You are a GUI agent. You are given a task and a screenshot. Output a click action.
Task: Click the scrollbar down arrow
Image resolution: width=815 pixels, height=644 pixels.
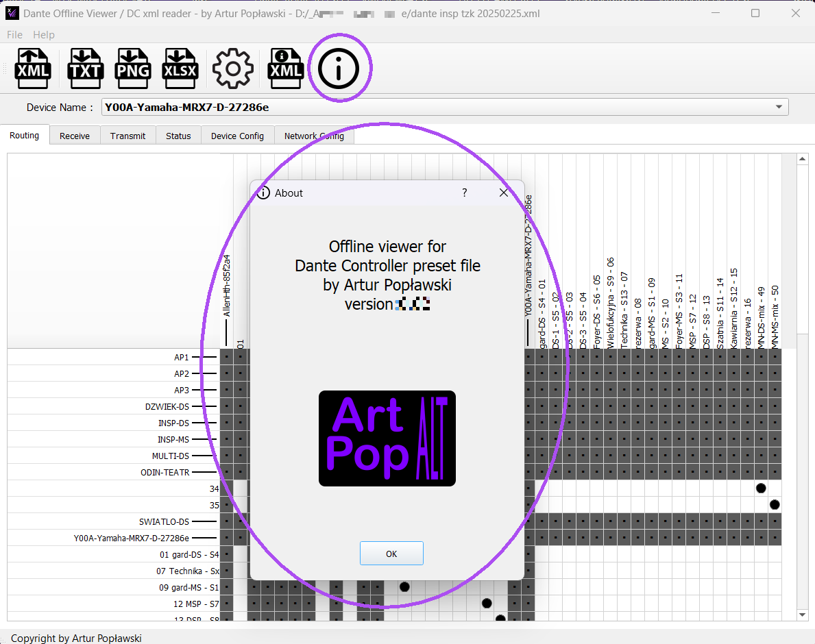(x=803, y=615)
